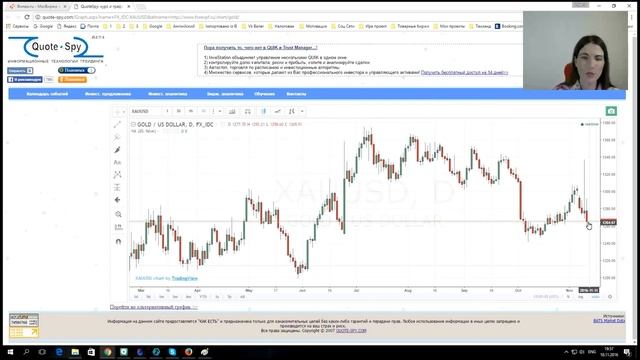Open Экон. аналитика menu item
This screenshot has width=640, height=360.
coord(225,94)
